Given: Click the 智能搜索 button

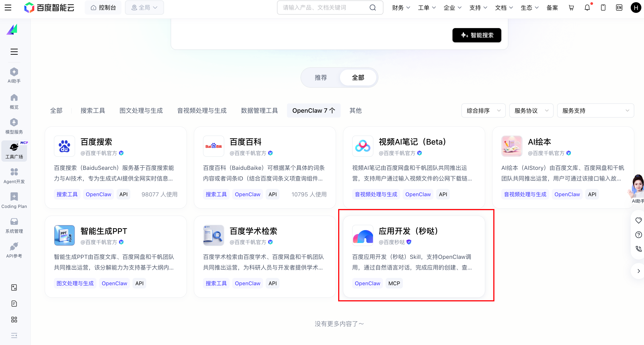Looking at the screenshot, I should tap(476, 35).
